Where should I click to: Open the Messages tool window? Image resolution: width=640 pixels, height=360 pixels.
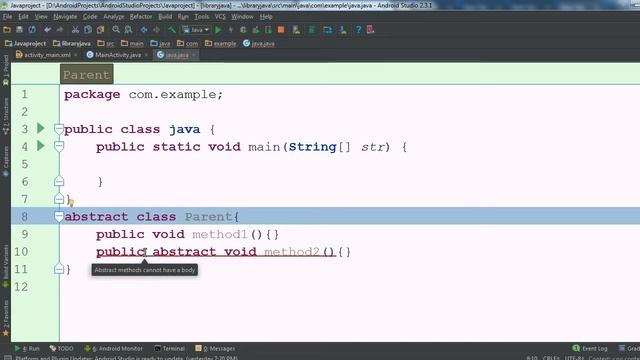coord(215,349)
